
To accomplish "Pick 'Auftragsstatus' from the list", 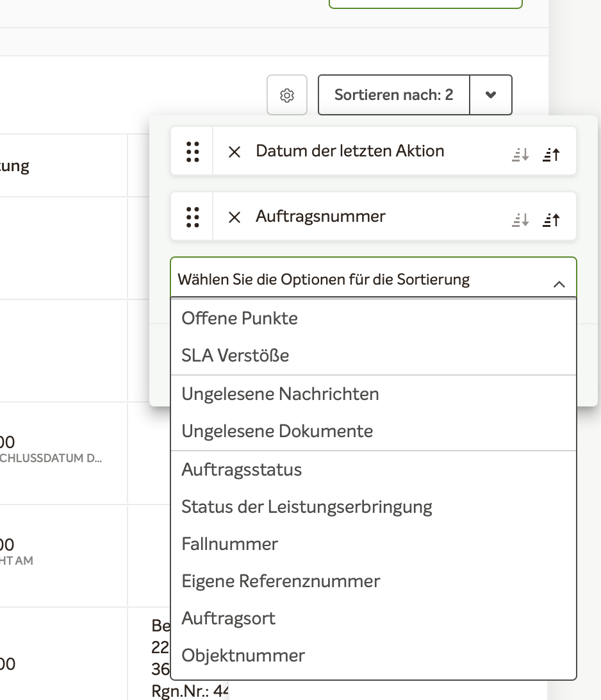I will point(374,470).
